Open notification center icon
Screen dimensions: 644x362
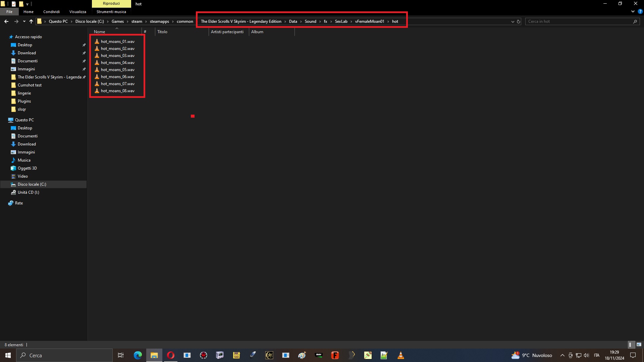point(633,355)
